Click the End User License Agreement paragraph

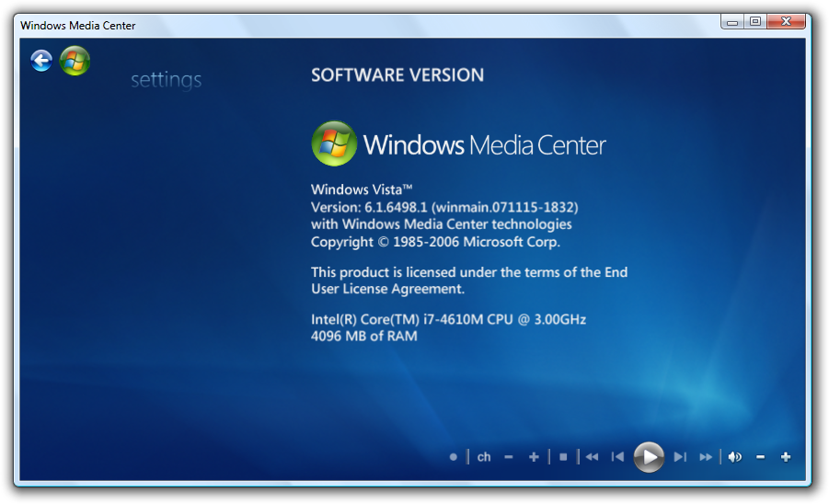[469, 281]
